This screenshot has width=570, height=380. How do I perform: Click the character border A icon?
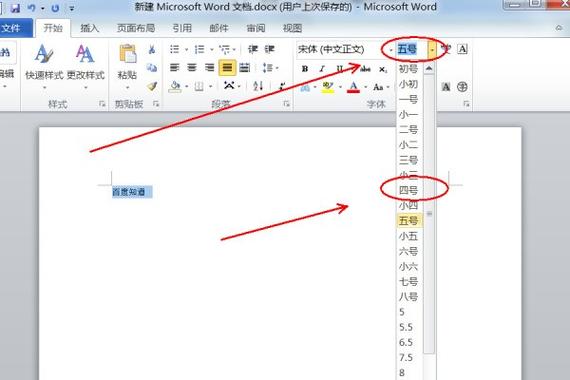462,49
